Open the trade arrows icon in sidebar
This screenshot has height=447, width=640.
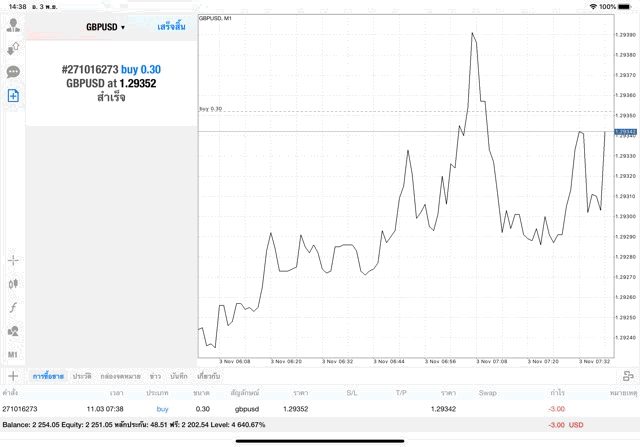13,49
